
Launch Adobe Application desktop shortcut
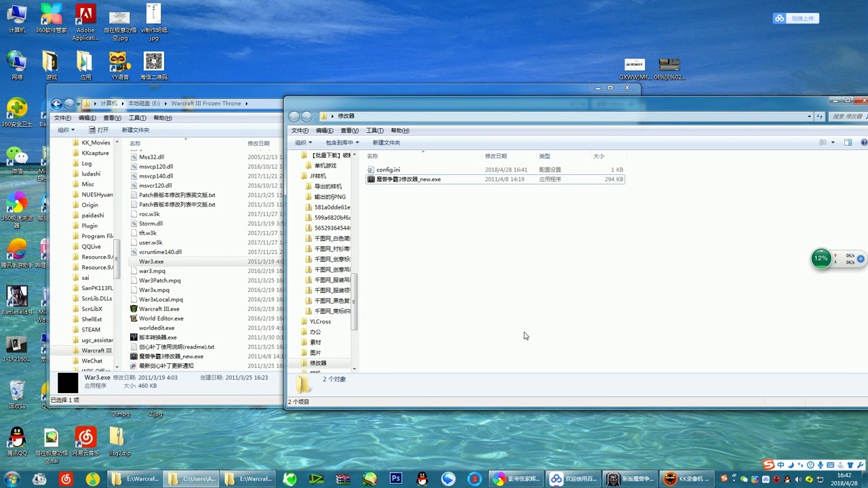(85, 22)
